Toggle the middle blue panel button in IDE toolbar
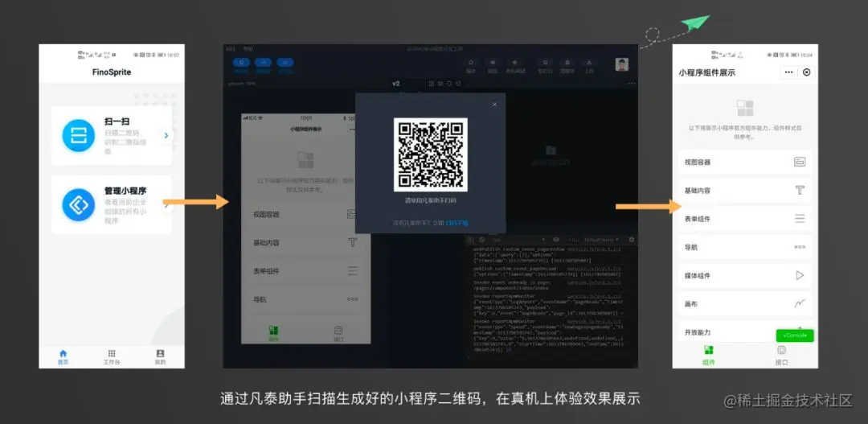Screen dimensions: 868x424 (264, 64)
